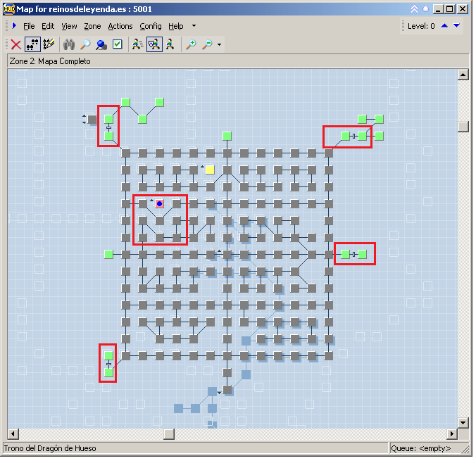Open the zoom dropdown arrow in toolbar
This screenshot has width=476, height=463.
pyautogui.click(x=220, y=45)
